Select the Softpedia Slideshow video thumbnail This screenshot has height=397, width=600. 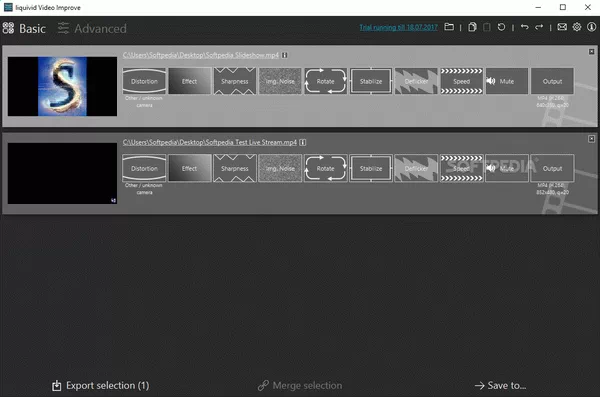coord(62,87)
